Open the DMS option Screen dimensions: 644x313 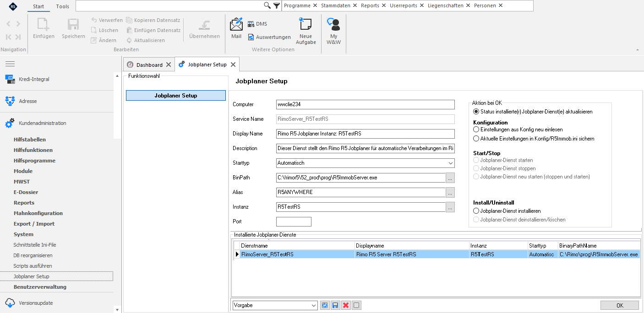(257, 24)
